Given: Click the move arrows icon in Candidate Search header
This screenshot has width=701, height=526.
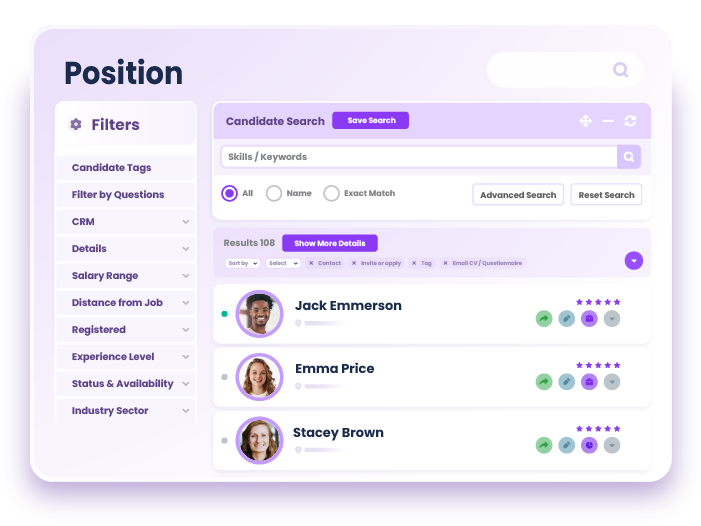Looking at the screenshot, I should point(586,121).
